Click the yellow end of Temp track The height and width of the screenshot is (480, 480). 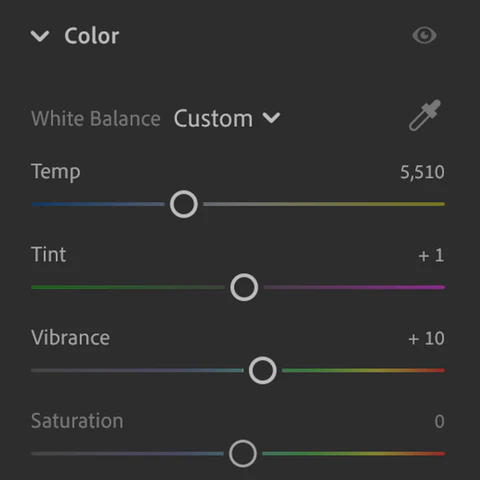(433, 204)
